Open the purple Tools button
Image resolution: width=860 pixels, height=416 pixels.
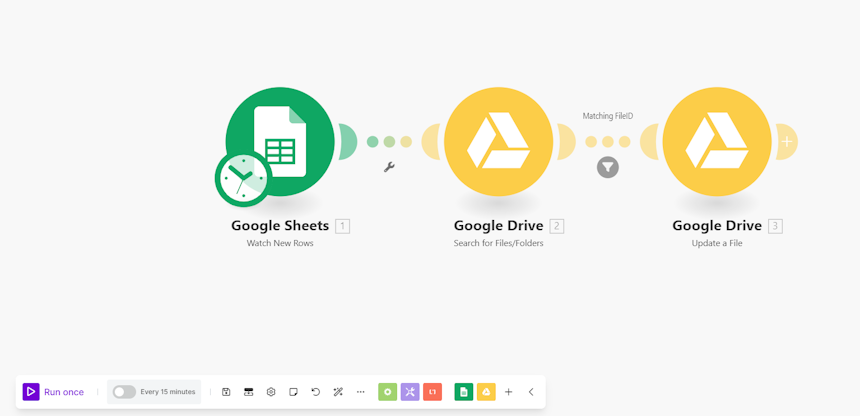(410, 392)
